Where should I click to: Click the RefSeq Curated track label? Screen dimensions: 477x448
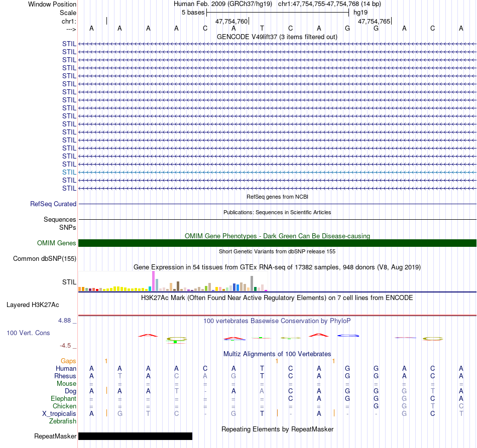pyautogui.click(x=53, y=204)
